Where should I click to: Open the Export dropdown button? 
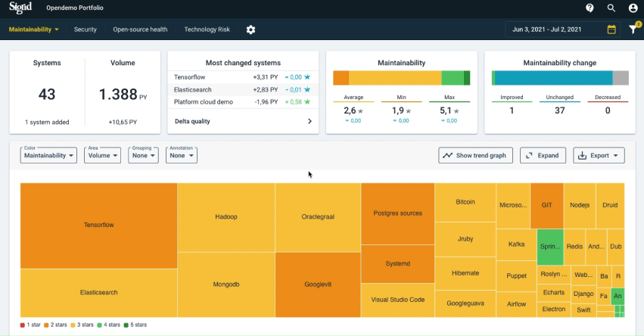[599, 155]
